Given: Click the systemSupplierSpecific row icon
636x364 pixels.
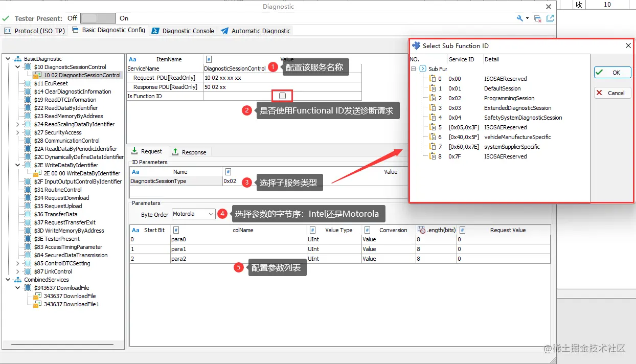Looking at the screenshot, I should point(433,147).
